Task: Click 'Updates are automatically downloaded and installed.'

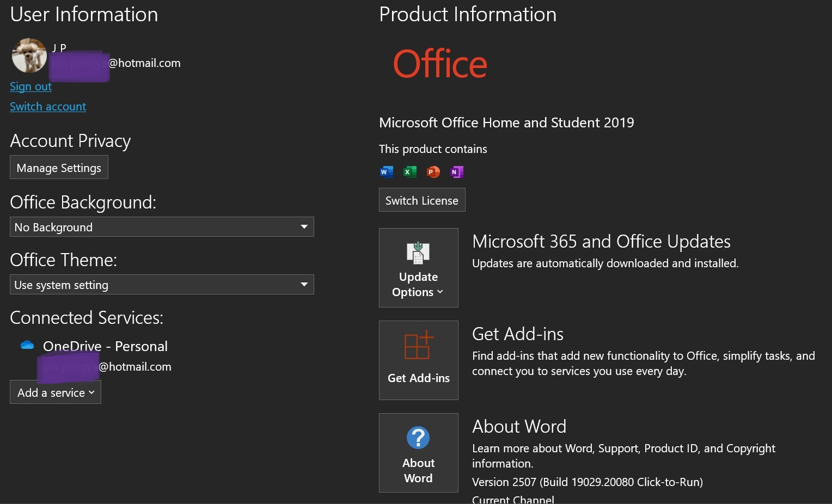Action: (x=605, y=263)
